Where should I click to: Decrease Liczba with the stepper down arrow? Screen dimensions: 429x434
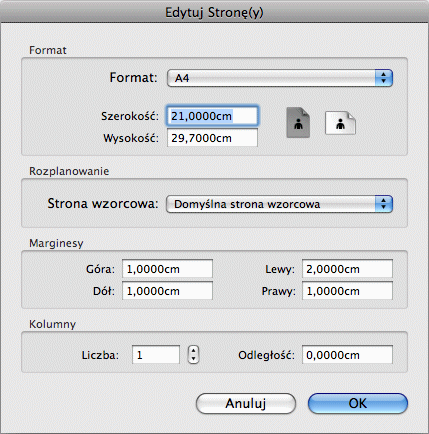click(x=193, y=359)
